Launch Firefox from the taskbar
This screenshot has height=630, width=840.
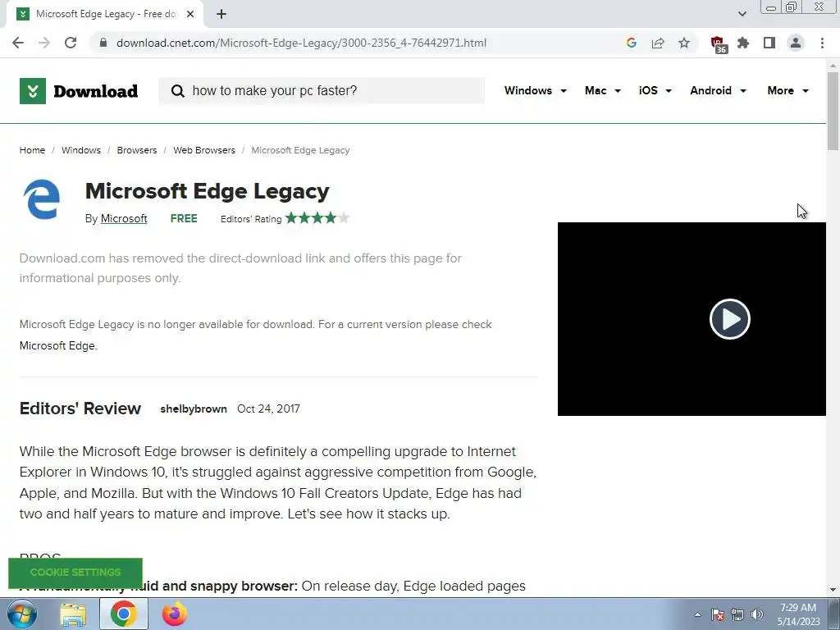[175, 614]
